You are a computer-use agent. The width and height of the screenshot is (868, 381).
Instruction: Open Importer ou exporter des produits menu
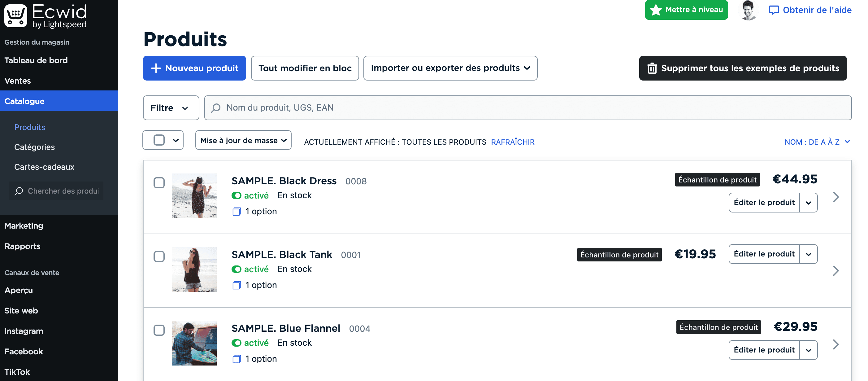(x=450, y=68)
